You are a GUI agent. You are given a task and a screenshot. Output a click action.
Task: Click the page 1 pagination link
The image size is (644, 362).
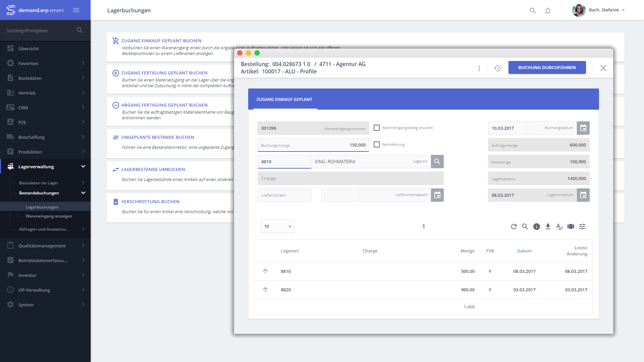[x=423, y=226]
